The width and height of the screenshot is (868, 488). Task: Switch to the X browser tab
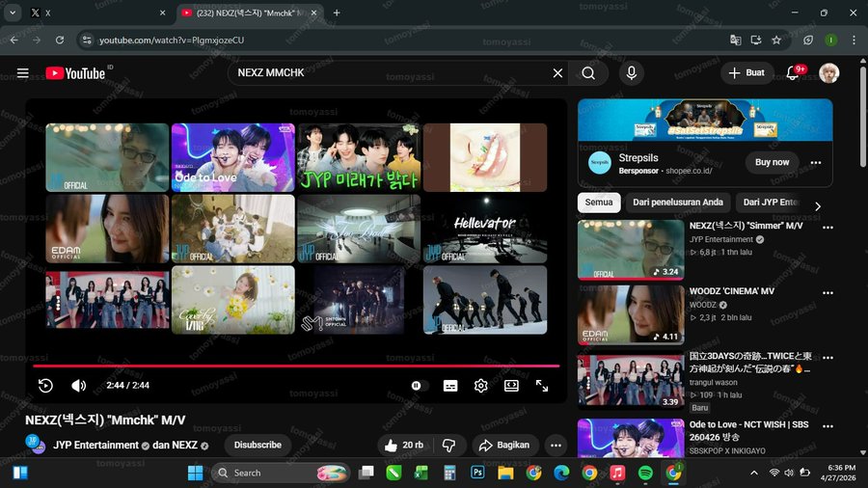click(98, 13)
